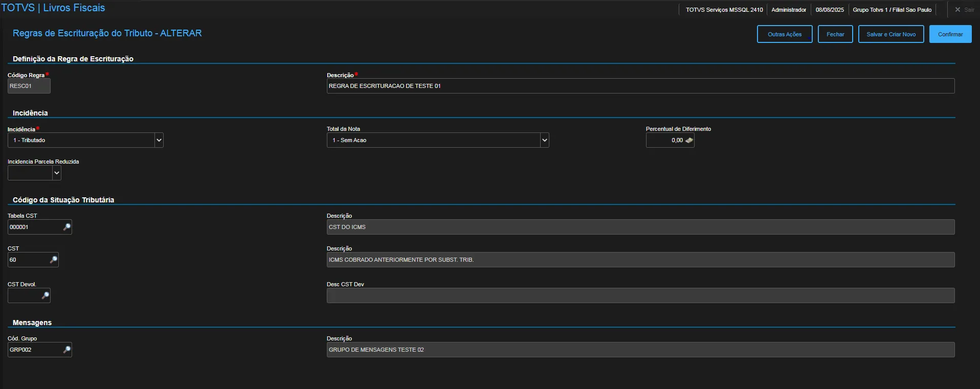Expand the Incidência dropdown

(159, 140)
